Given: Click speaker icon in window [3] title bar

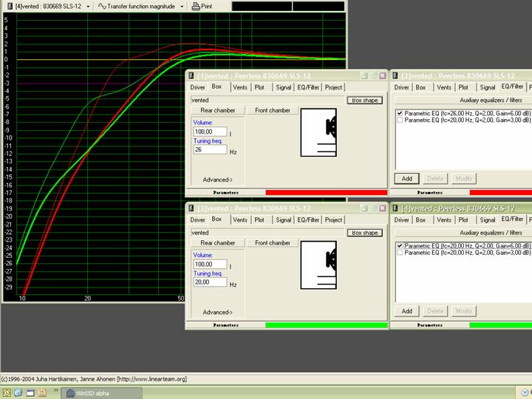Looking at the screenshot, I should (x=192, y=208).
